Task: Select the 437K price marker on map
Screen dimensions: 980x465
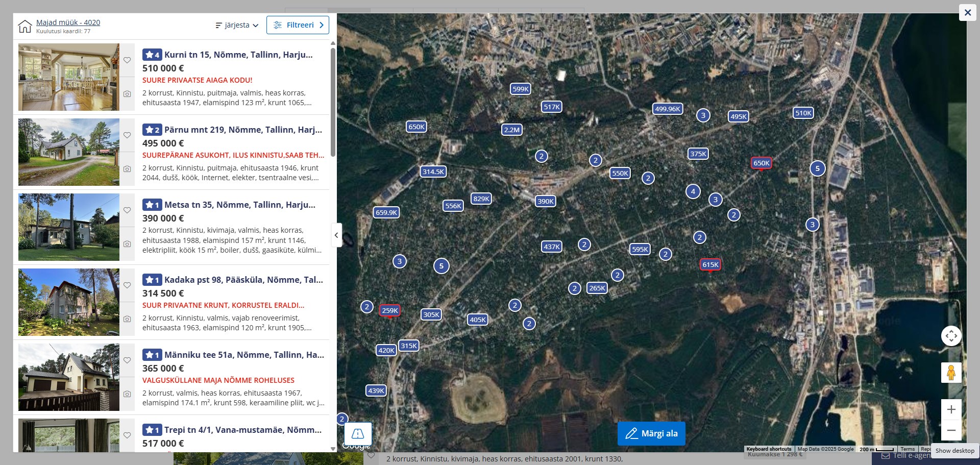Action: tap(552, 247)
